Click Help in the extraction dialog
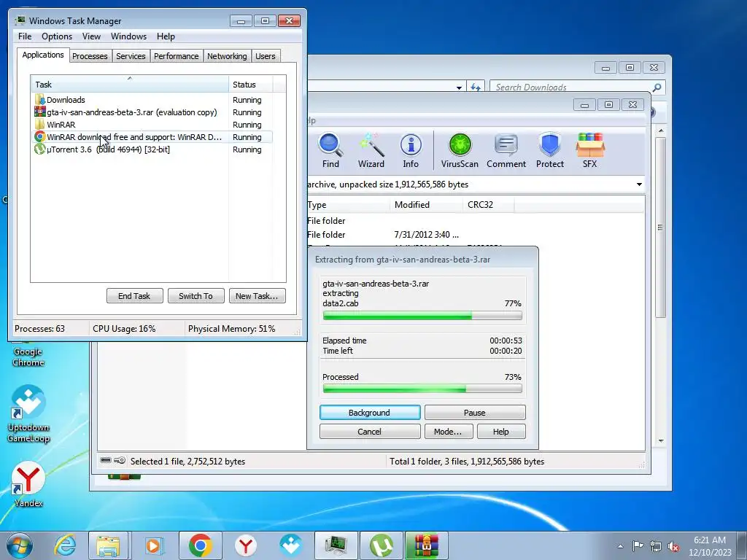 [x=501, y=432]
